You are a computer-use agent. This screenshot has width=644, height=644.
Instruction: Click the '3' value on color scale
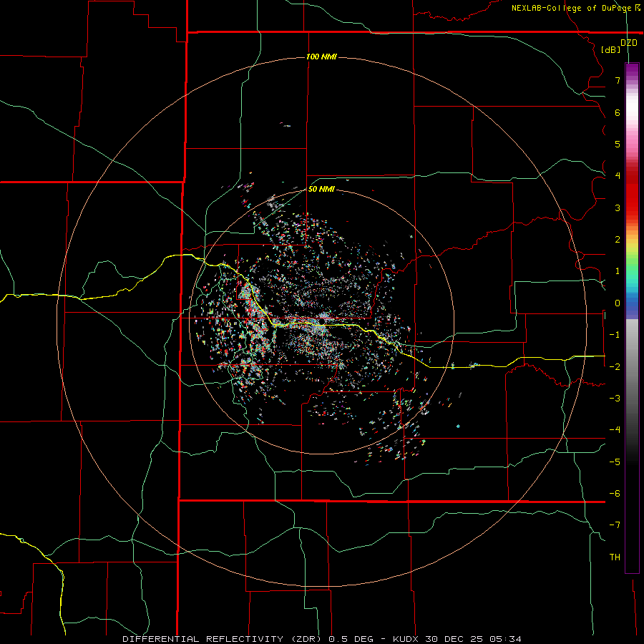coord(618,208)
